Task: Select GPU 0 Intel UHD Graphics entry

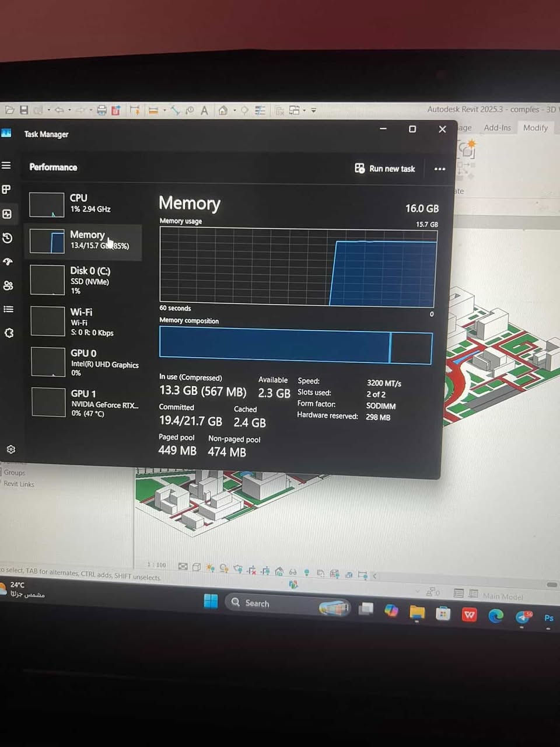Action: pyautogui.click(x=83, y=362)
